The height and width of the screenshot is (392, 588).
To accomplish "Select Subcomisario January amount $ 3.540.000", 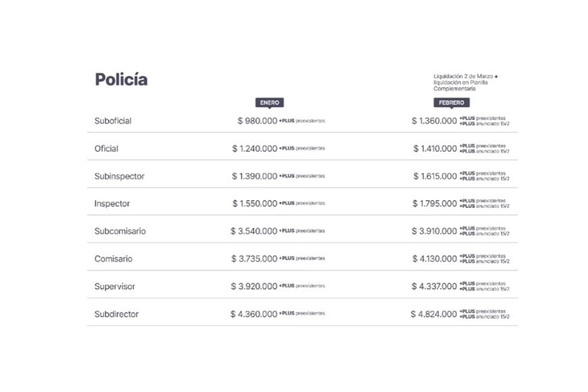I will (x=254, y=231).
